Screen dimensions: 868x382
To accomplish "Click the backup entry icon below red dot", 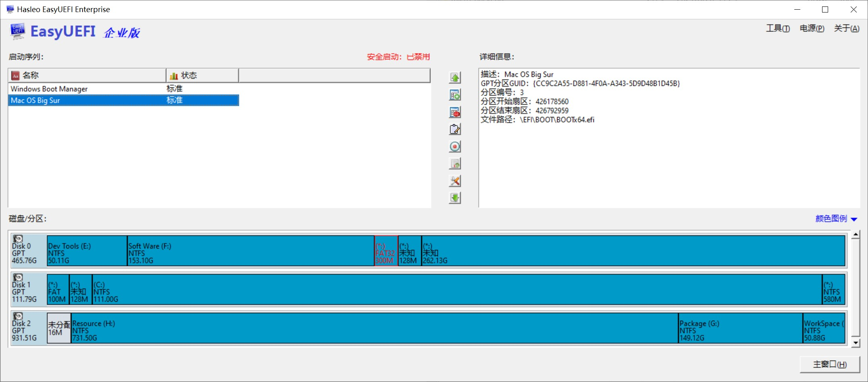I will (455, 164).
